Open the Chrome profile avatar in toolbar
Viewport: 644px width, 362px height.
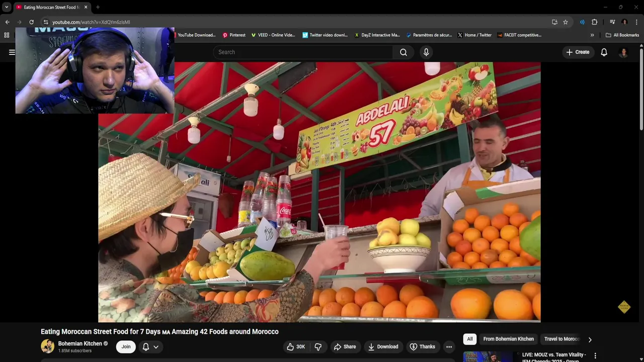tap(624, 22)
